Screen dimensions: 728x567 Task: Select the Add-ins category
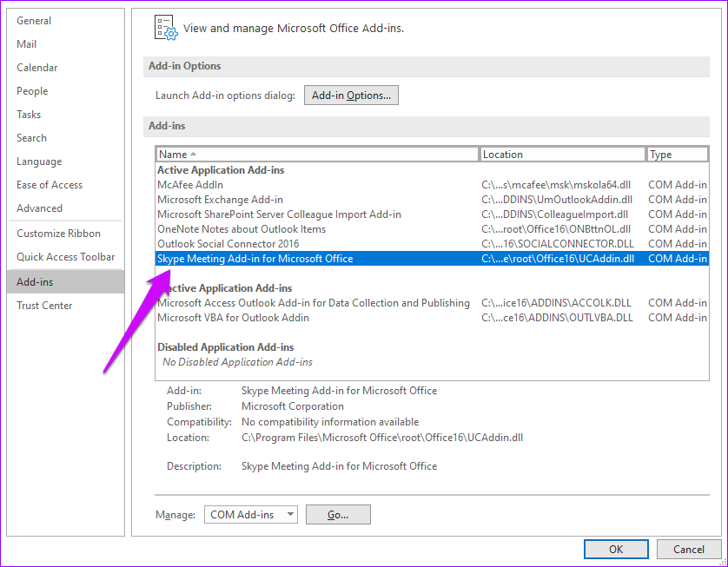(65, 281)
